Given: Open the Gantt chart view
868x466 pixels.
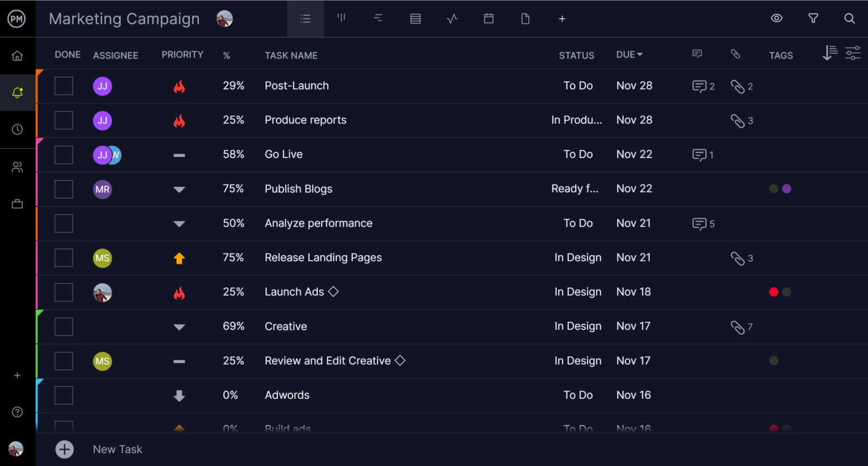Looking at the screenshot, I should (x=378, y=18).
